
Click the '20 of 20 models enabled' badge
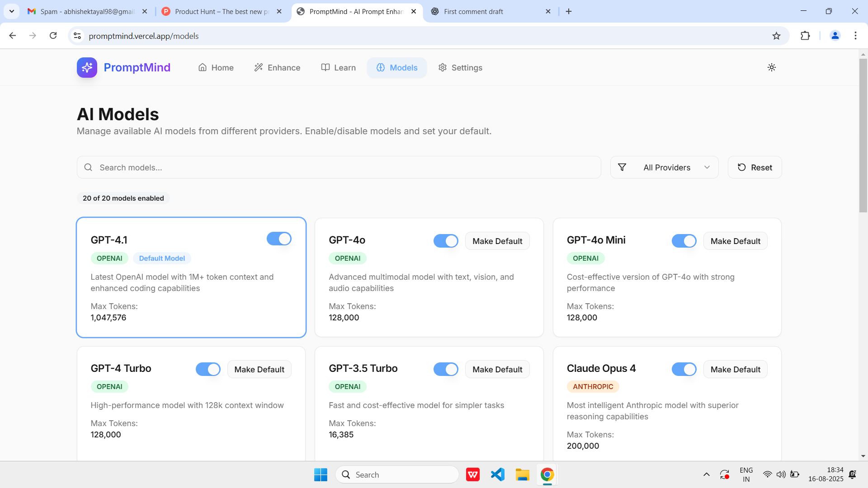tap(123, 198)
